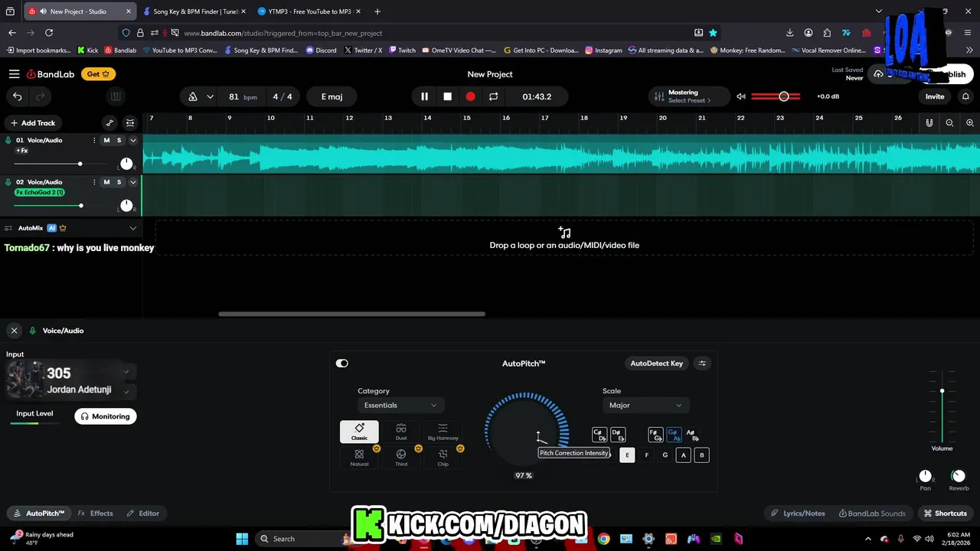
Task: Select the Big Harmony AutoPitch preset
Action: click(443, 432)
